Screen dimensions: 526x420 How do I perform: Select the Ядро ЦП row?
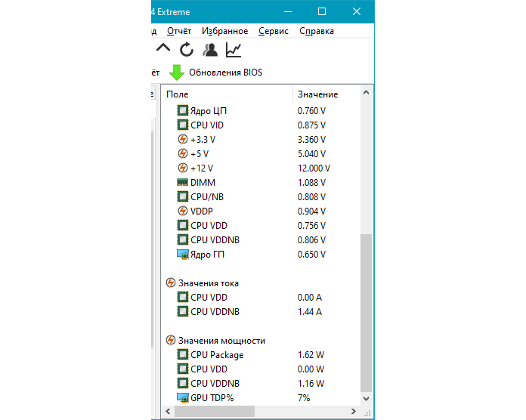pos(261,110)
